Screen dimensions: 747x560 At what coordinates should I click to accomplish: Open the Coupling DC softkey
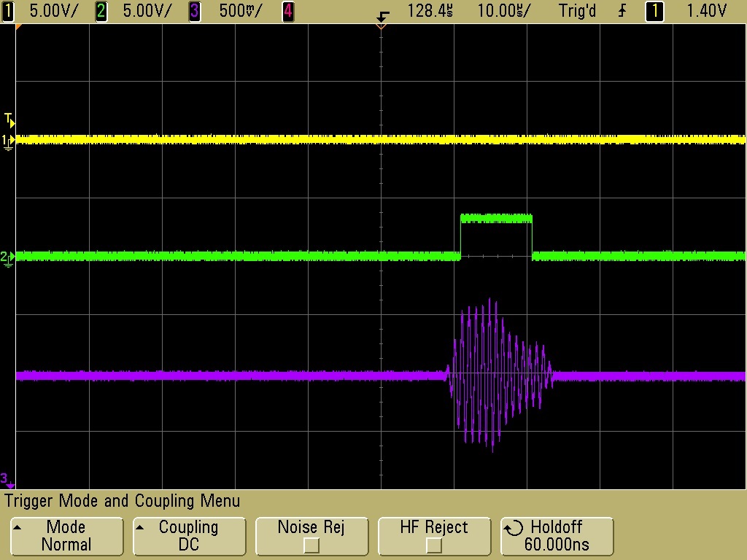click(x=189, y=536)
